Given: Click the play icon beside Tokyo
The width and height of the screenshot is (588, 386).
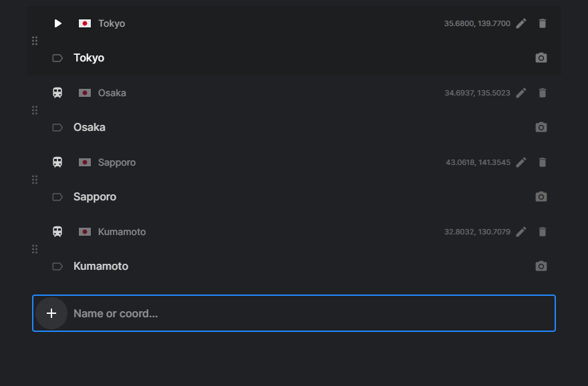Looking at the screenshot, I should pyautogui.click(x=57, y=23).
